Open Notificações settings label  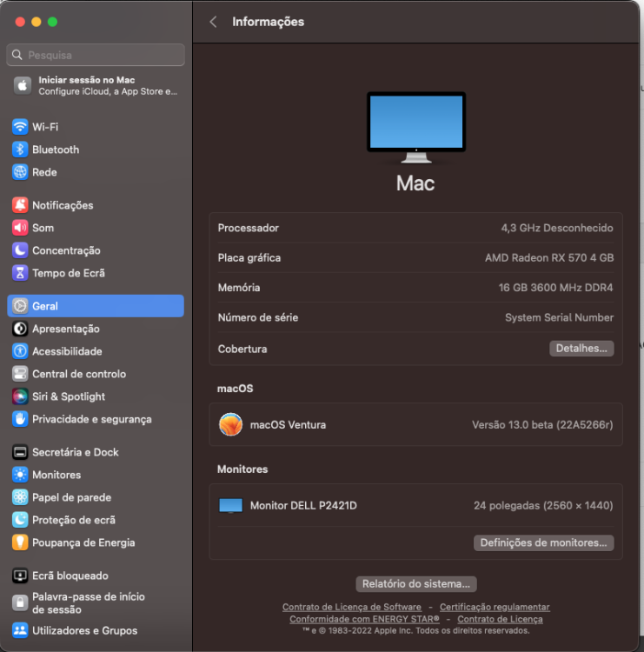[x=63, y=205]
